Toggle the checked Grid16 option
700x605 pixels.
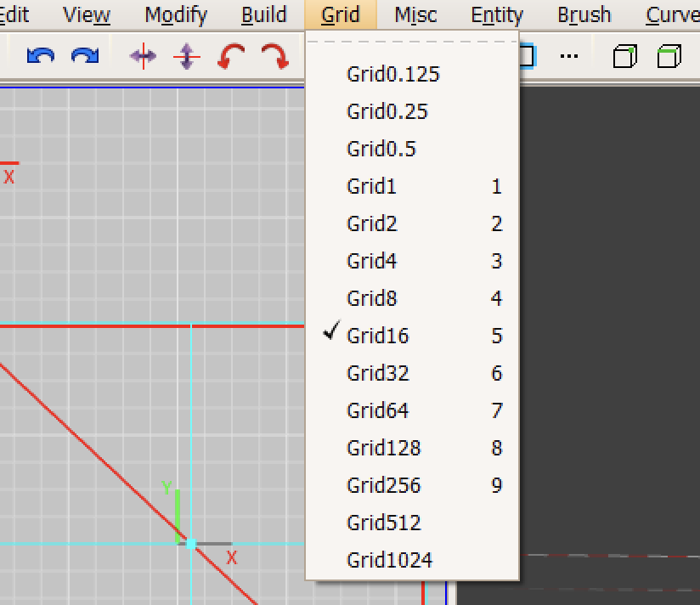coord(412,336)
